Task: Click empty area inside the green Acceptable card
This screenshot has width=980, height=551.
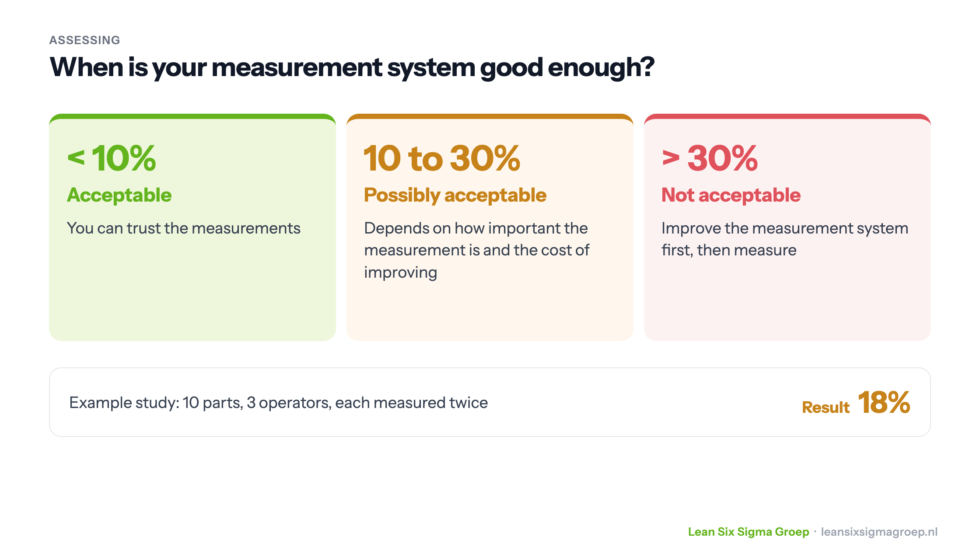Action: tap(192, 293)
